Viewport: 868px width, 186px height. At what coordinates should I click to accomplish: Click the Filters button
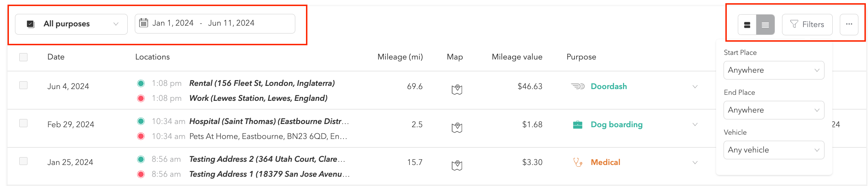tap(807, 25)
